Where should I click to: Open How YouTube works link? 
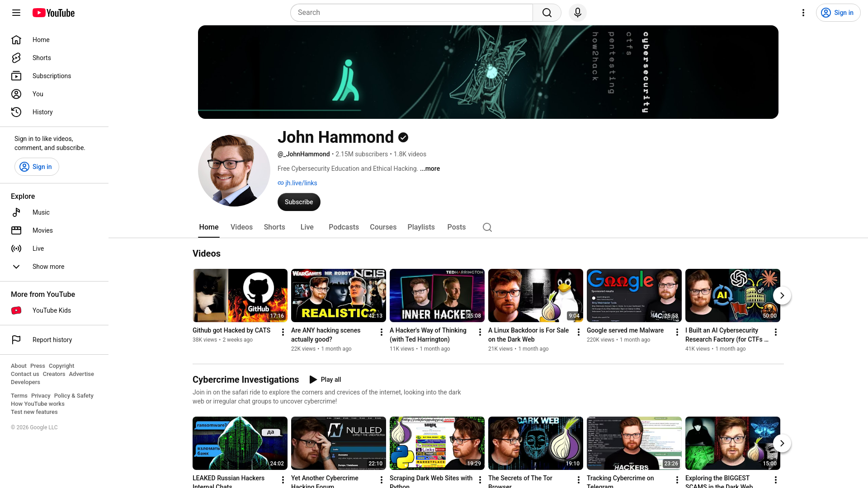coord(38,404)
